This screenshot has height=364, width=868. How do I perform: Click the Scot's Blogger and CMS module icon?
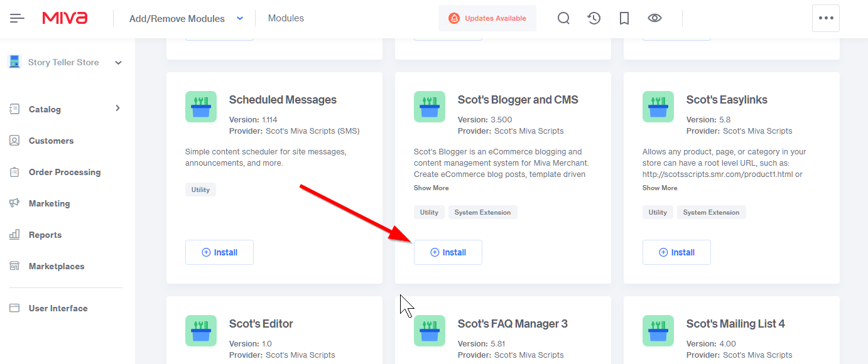click(430, 107)
